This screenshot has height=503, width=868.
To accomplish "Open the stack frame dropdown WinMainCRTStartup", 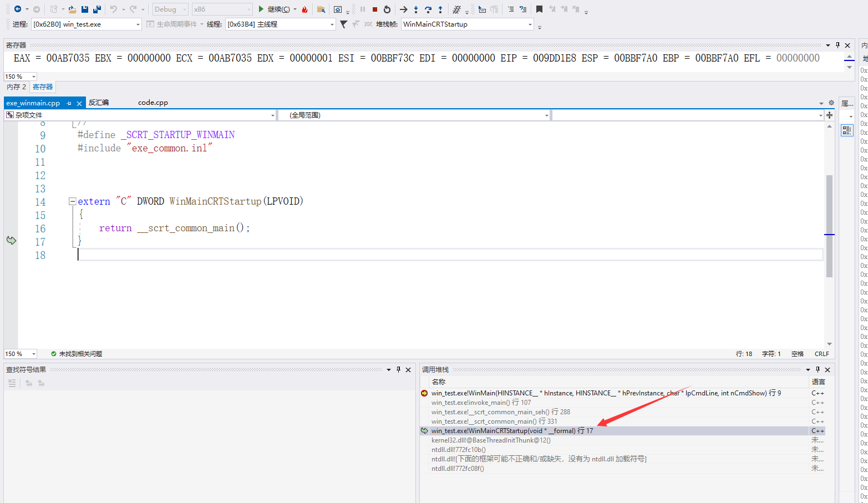I will pos(468,24).
